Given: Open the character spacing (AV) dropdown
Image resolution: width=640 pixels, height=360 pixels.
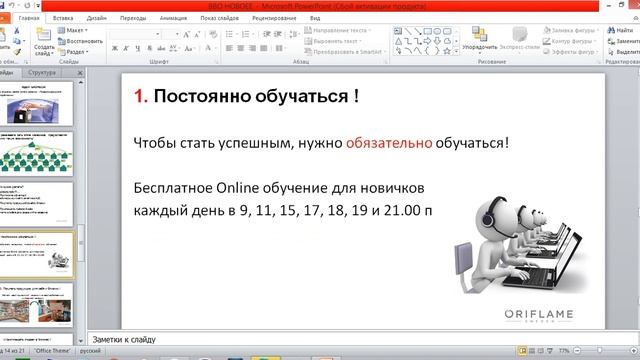Looking at the screenshot, I should pos(174,48).
